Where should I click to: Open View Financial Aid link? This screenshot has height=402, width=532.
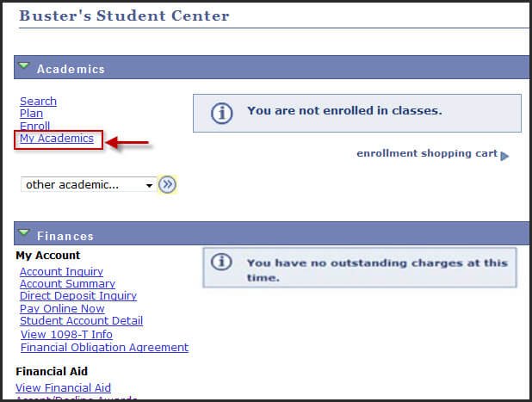pos(63,387)
